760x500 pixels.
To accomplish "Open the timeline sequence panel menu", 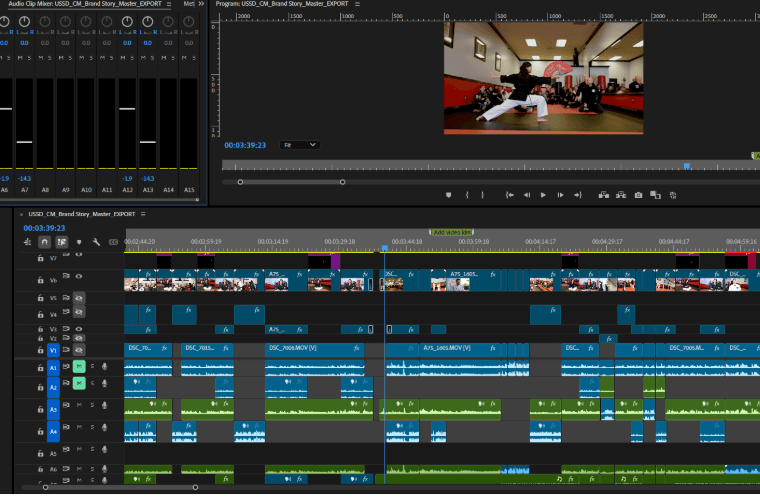I will click(143, 214).
